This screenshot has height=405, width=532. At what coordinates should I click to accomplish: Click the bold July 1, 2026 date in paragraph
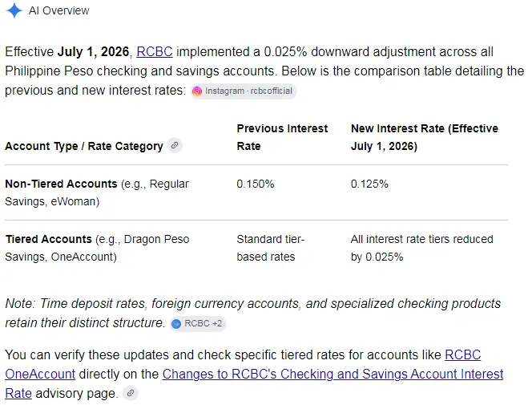[93, 51]
